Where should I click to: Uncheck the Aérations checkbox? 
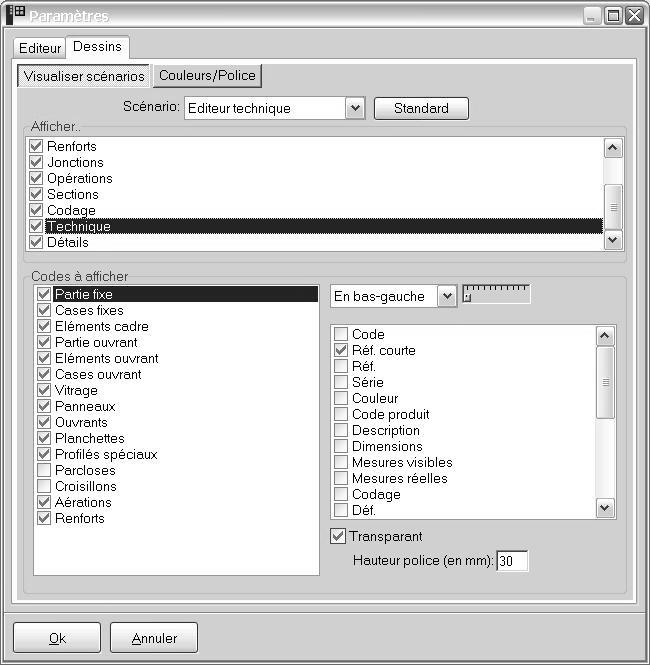[x=44, y=502]
